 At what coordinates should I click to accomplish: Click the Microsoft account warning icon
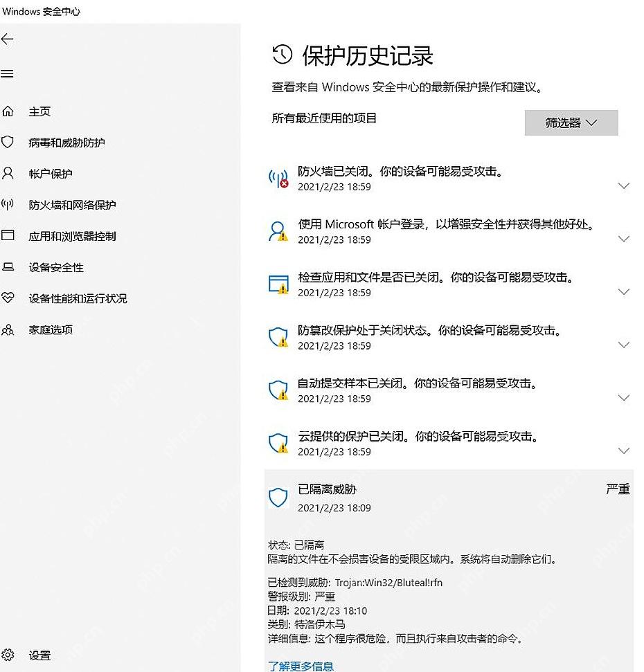click(x=278, y=231)
